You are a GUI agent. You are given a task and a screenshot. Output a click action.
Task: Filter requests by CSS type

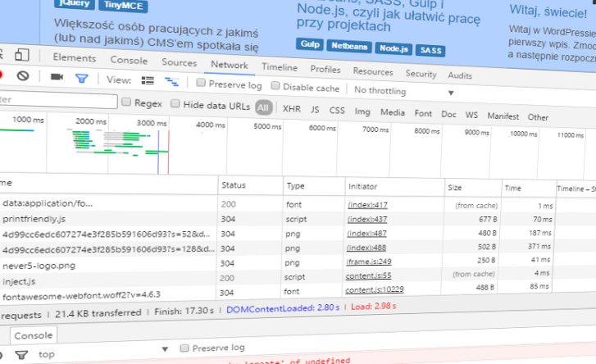point(337,111)
